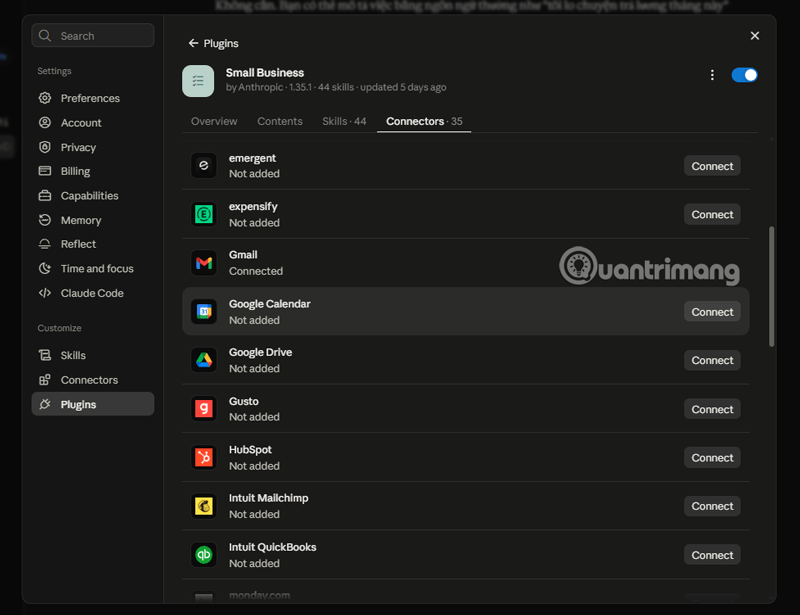Screen dimensions: 800x615
Task: Click the Preferences gear icon
Action: (x=45, y=98)
